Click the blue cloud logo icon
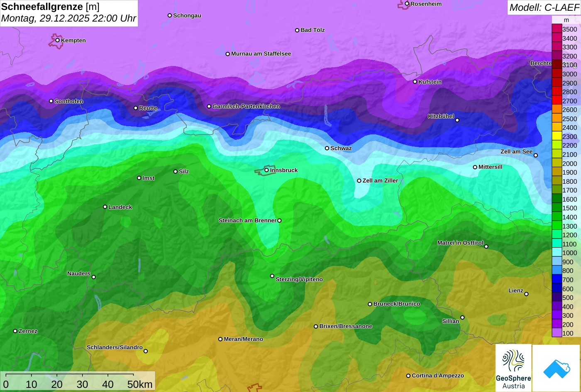 557,368
